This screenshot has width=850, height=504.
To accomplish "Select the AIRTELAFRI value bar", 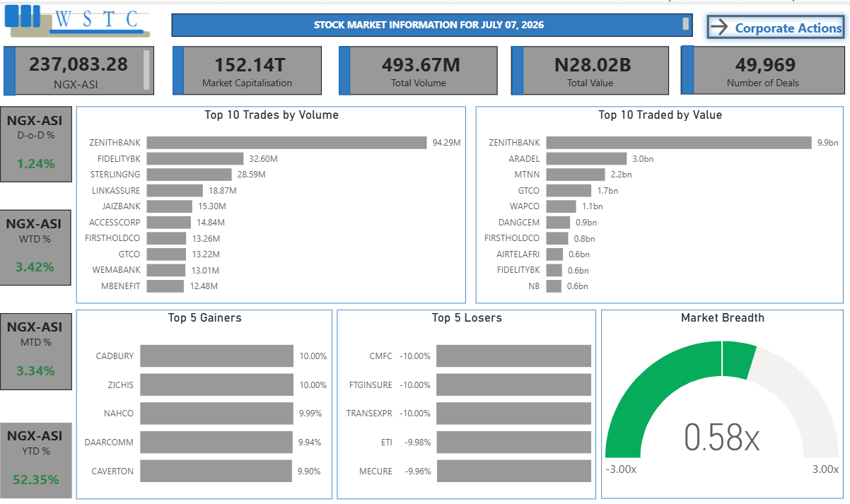I will pos(554,254).
